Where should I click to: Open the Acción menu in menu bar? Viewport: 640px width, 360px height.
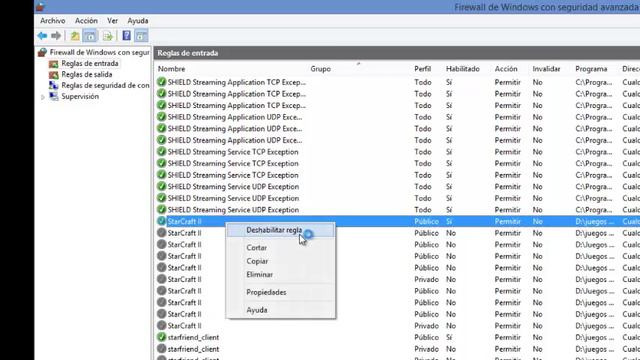coord(86,20)
